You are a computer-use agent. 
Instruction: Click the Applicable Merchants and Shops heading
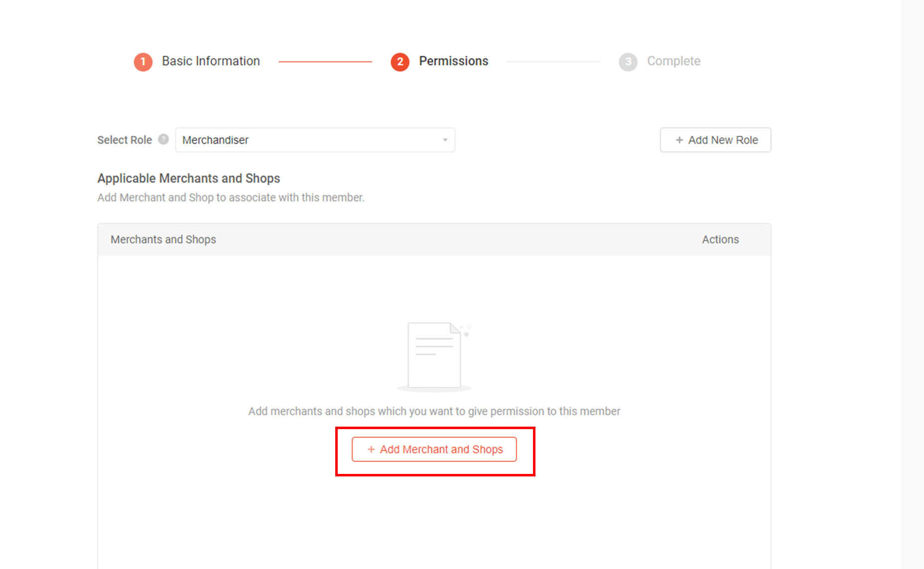click(x=189, y=178)
